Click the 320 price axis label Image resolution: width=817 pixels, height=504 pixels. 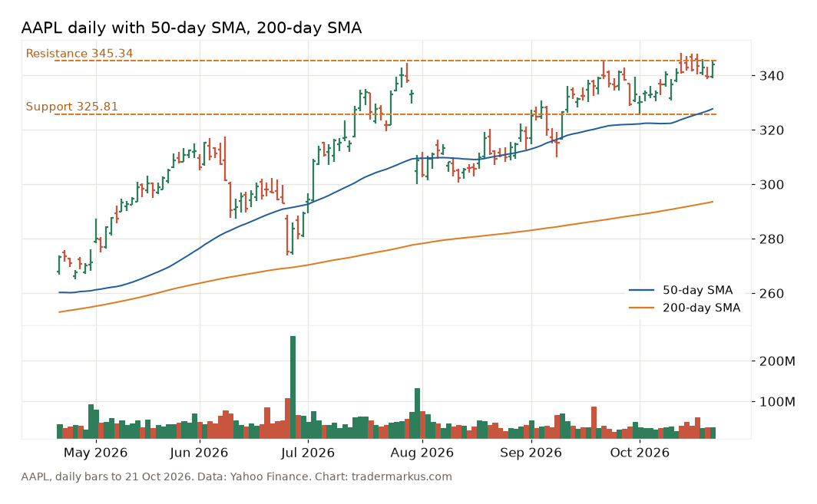[x=771, y=130]
